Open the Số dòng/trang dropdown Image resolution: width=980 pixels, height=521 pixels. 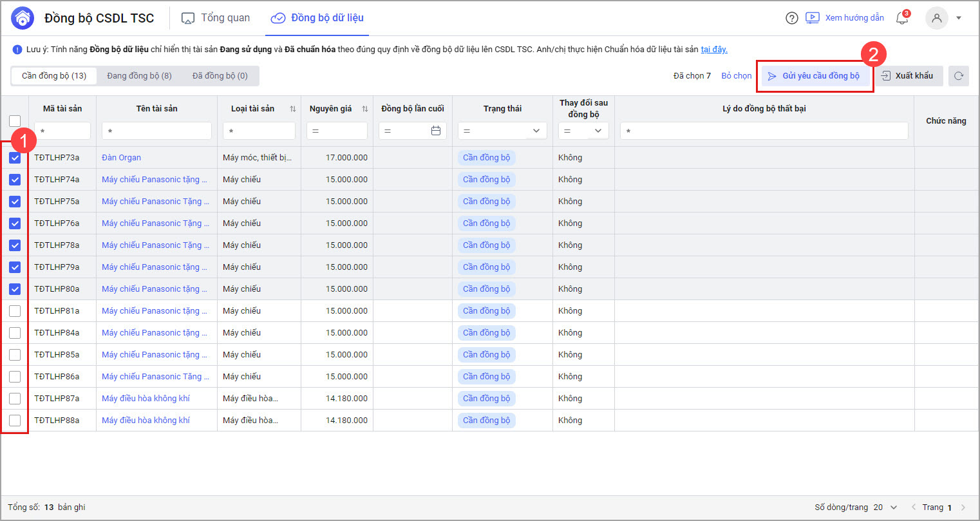tap(893, 507)
